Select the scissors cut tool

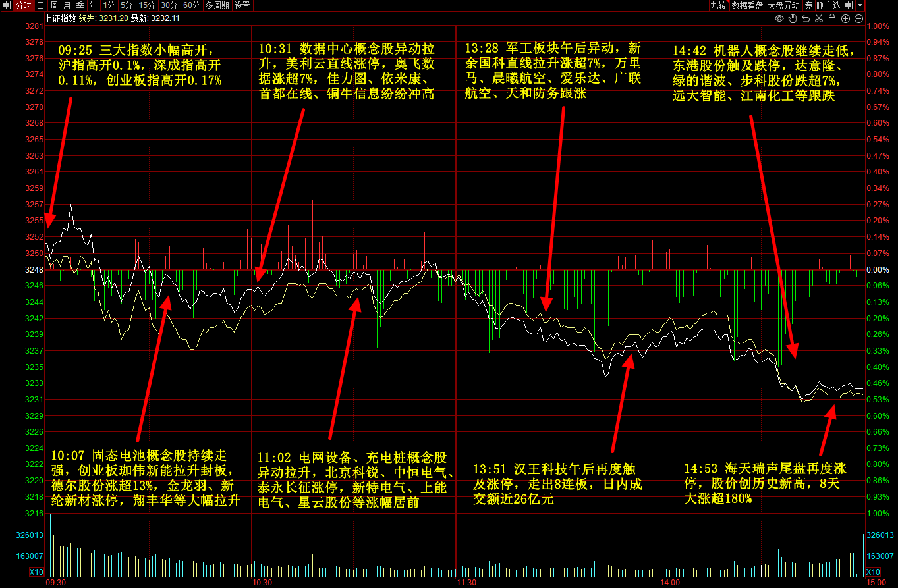pyautogui.click(x=819, y=18)
